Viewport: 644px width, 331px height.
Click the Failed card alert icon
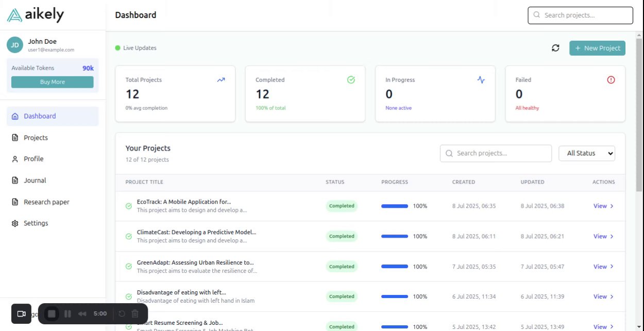pos(611,80)
